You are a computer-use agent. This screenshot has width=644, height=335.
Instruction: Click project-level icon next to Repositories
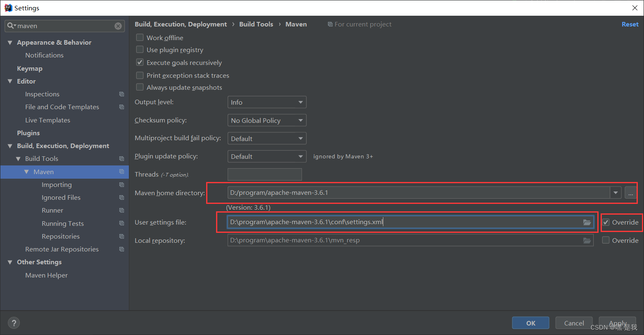121,237
